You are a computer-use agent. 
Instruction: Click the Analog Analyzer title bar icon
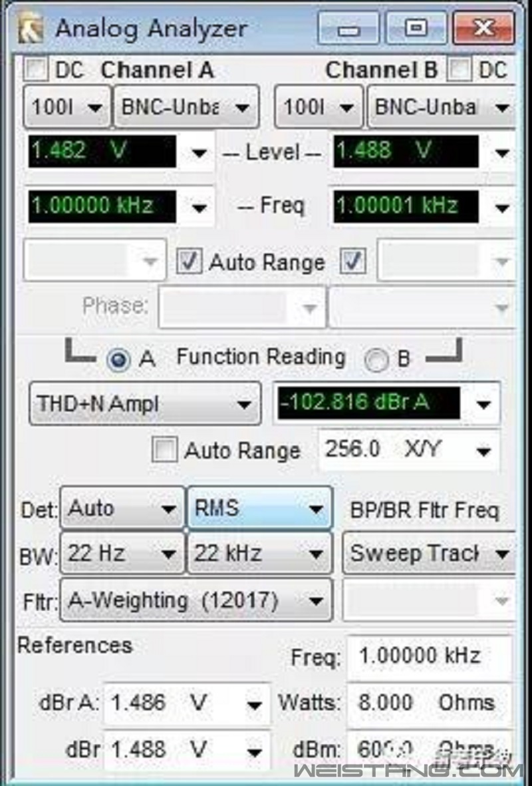31,29
